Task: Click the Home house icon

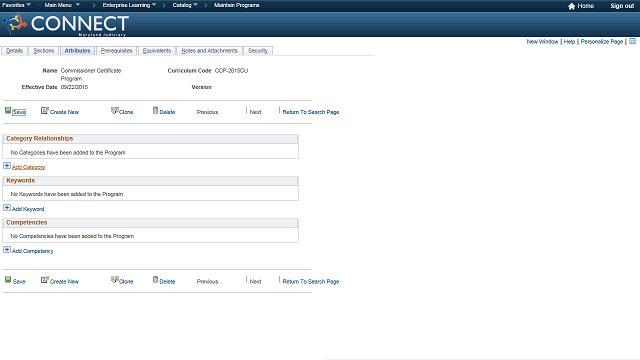Action: [x=571, y=6]
